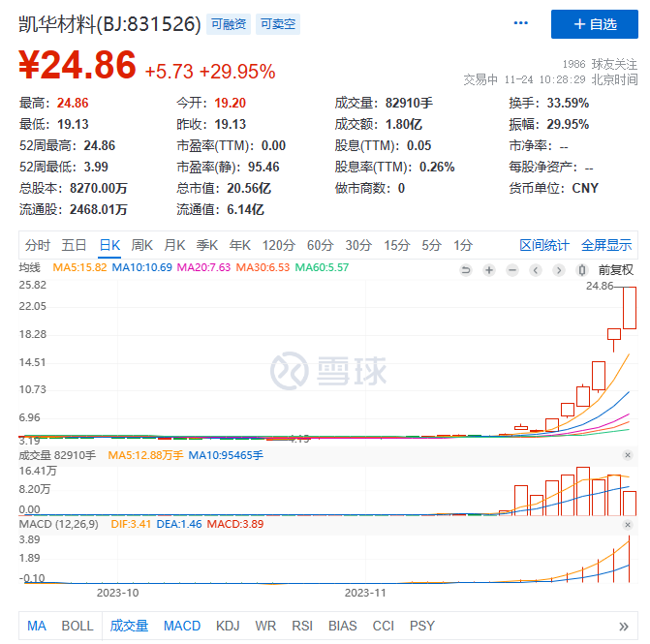
Task: Click the latest tall red candlestick at 24.86
Action: [630, 308]
